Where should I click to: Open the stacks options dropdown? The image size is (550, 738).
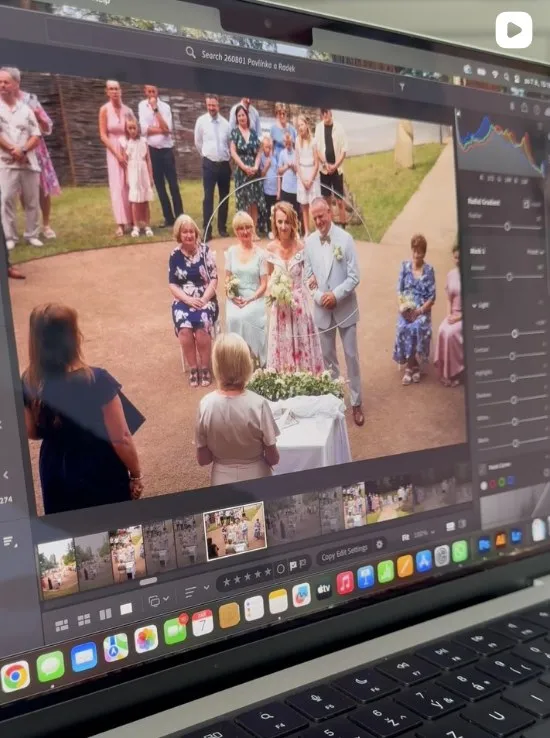[158, 601]
